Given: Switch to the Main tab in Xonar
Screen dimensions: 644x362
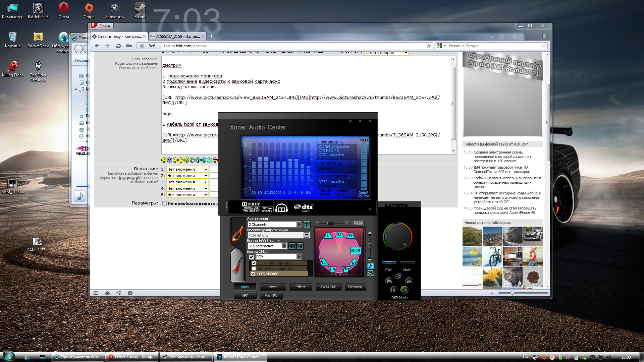Looking at the screenshot, I should [x=245, y=287].
